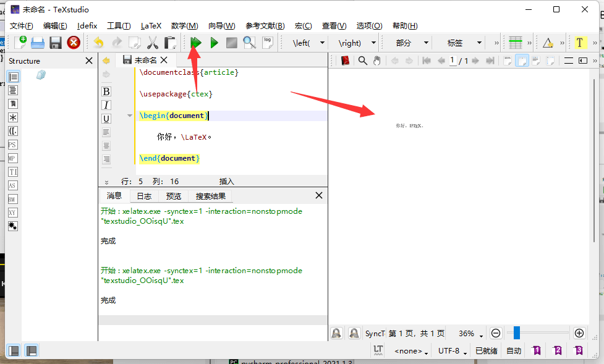Apply bold with the B button

pyautogui.click(x=106, y=91)
